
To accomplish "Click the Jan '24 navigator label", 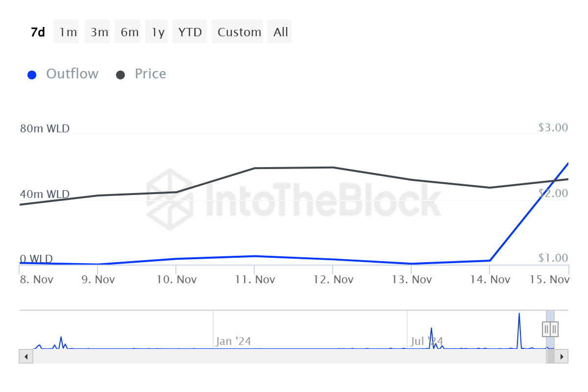I will (233, 341).
